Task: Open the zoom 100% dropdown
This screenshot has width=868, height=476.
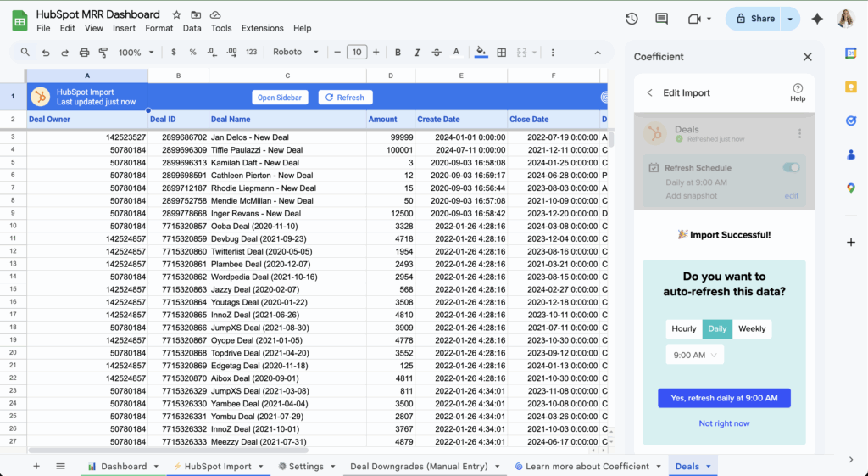Action: tap(136, 52)
